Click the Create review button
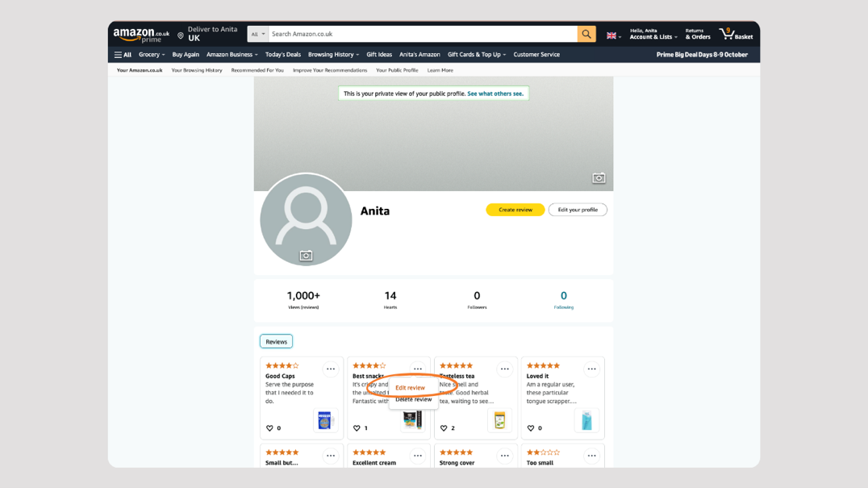The width and height of the screenshot is (868, 488). pyautogui.click(x=515, y=210)
